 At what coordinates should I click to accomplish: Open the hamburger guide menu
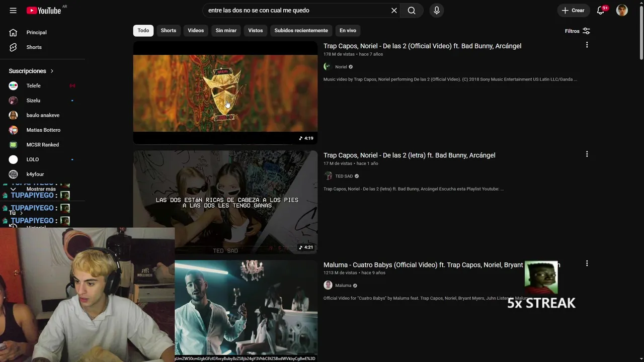click(13, 11)
